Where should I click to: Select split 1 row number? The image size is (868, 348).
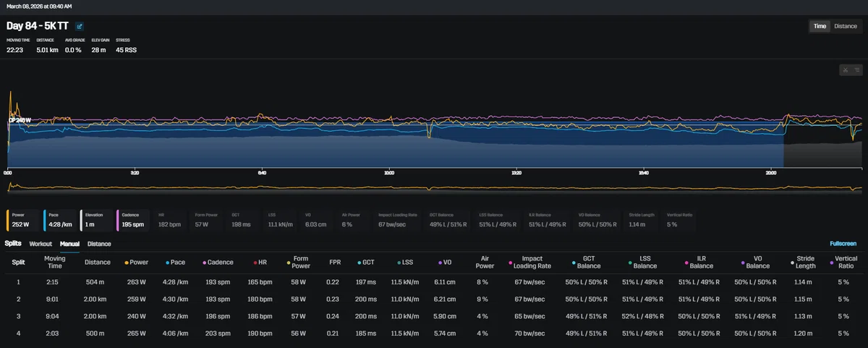(x=19, y=281)
